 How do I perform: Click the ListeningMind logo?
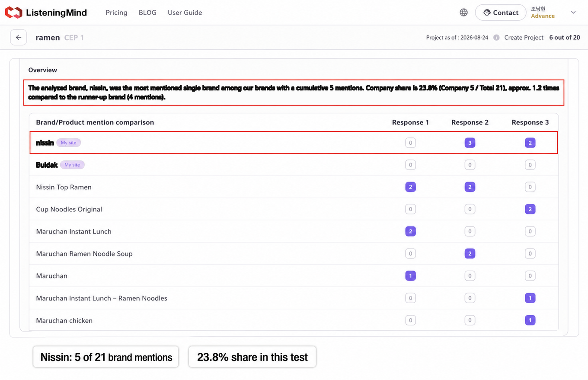(46, 13)
